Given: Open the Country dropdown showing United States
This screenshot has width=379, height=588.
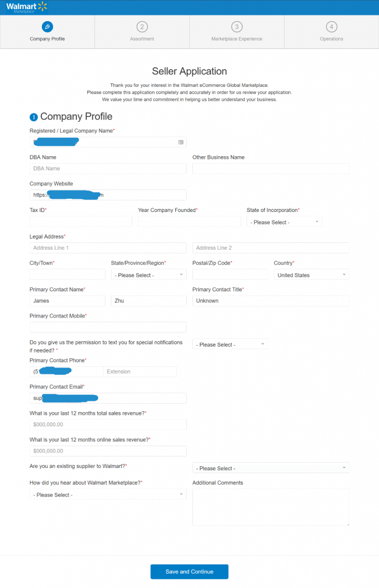Looking at the screenshot, I should click(311, 275).
